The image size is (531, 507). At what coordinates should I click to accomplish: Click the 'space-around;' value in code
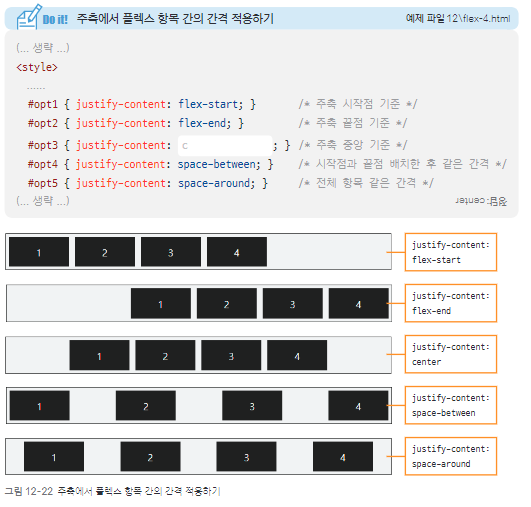[x=216, y=183]
